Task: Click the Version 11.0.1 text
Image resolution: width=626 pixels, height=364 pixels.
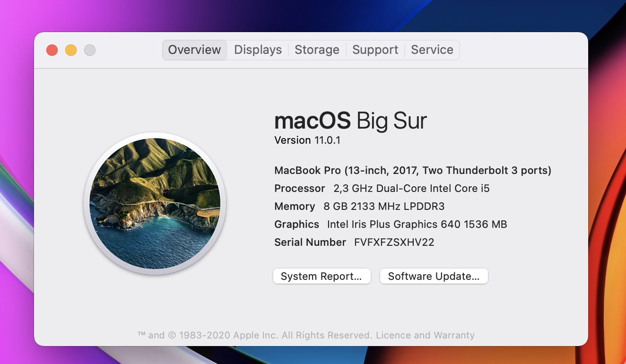Action: (x=307, y=140)
